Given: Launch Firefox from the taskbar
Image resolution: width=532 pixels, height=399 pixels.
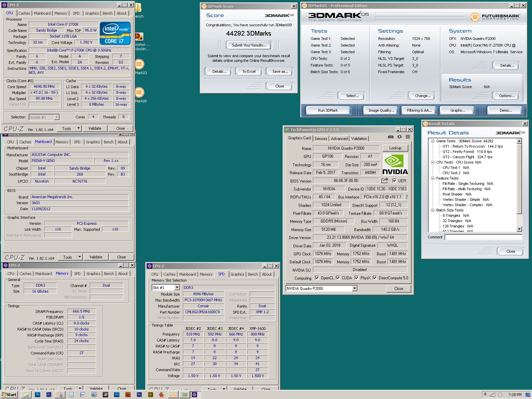Looking at the screenshot, I should [162, 395].
